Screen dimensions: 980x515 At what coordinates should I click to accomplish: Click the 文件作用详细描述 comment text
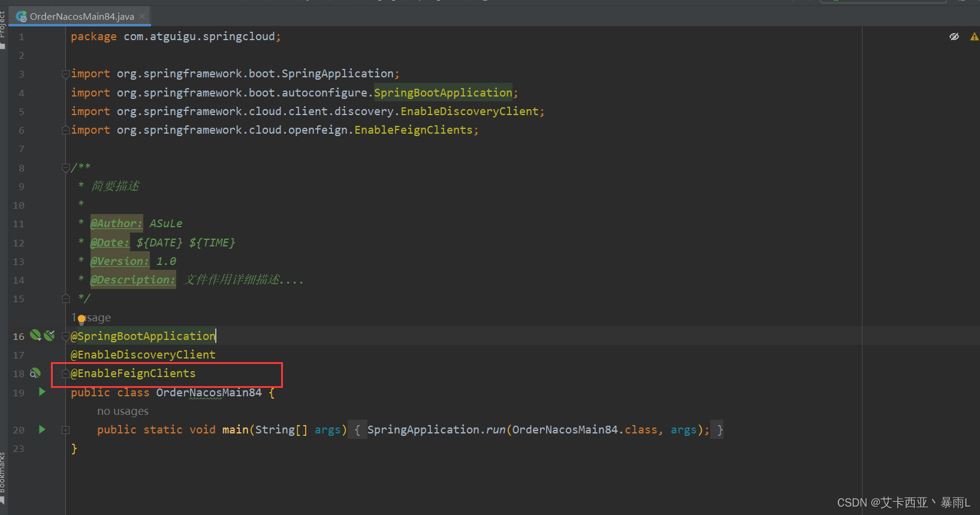click(x=231, y=280)
